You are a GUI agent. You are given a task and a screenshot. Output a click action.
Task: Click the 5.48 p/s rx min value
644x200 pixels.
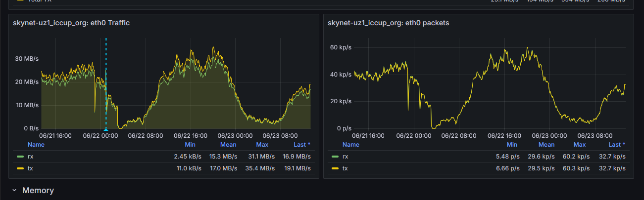point(507,157)
